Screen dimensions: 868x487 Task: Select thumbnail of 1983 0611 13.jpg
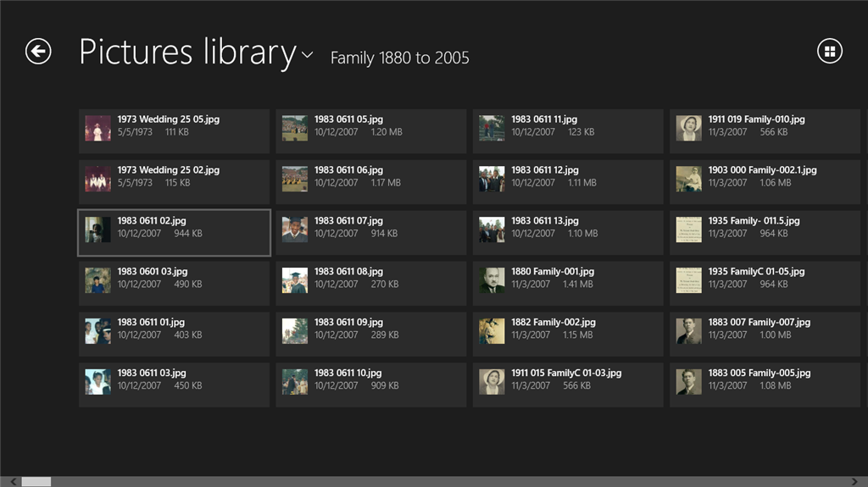[x=492, y=230]
